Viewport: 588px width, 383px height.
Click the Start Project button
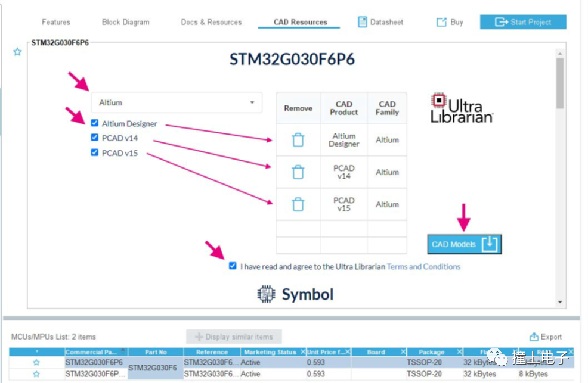point(523,22)
